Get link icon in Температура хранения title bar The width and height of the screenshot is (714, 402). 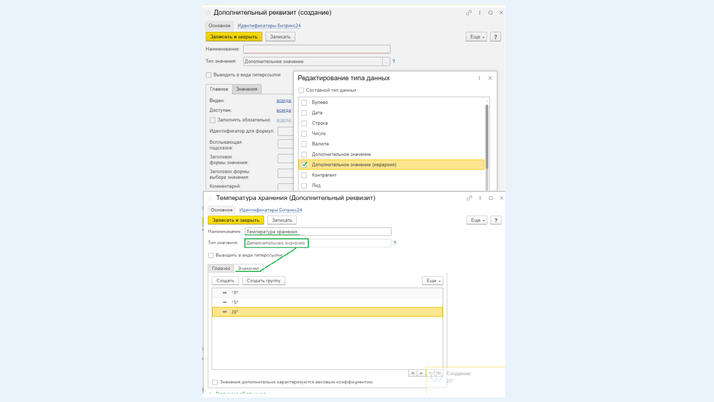click(x=469, y=198)
